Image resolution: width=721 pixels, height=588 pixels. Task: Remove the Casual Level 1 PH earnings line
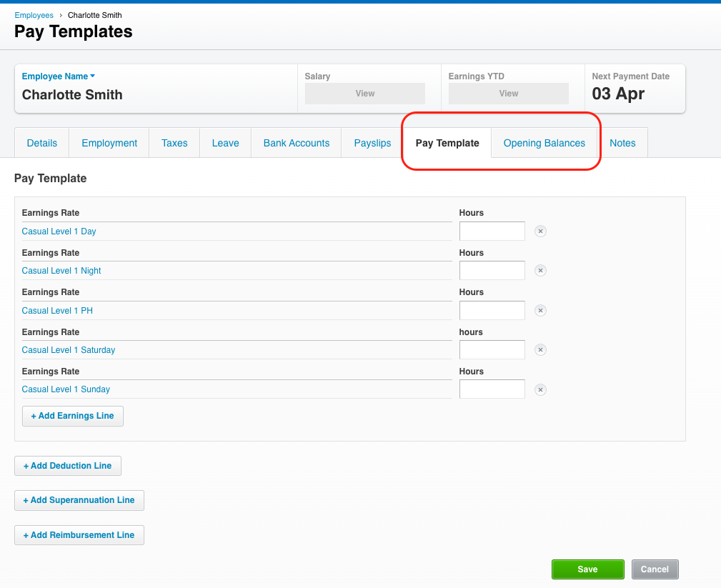(540, 311)
